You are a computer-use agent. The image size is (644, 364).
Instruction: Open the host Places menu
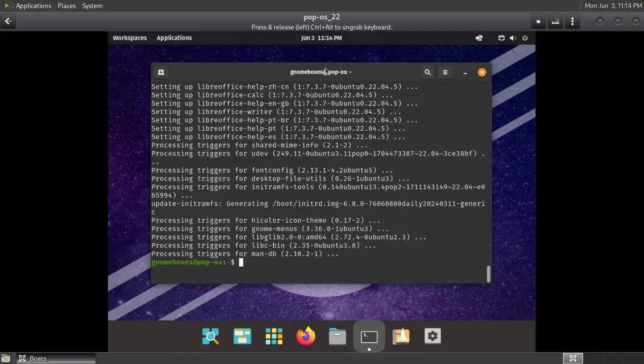point(67,6)
